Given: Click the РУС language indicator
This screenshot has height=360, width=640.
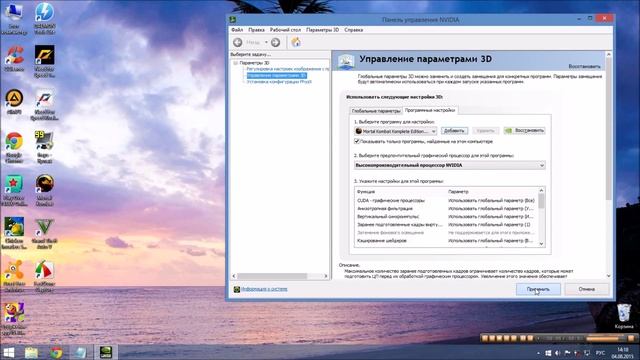Looking at the screenshot, I should 600,353.
